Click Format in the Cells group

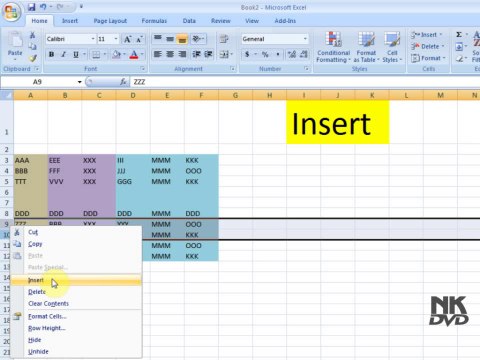tap(429, 58)
